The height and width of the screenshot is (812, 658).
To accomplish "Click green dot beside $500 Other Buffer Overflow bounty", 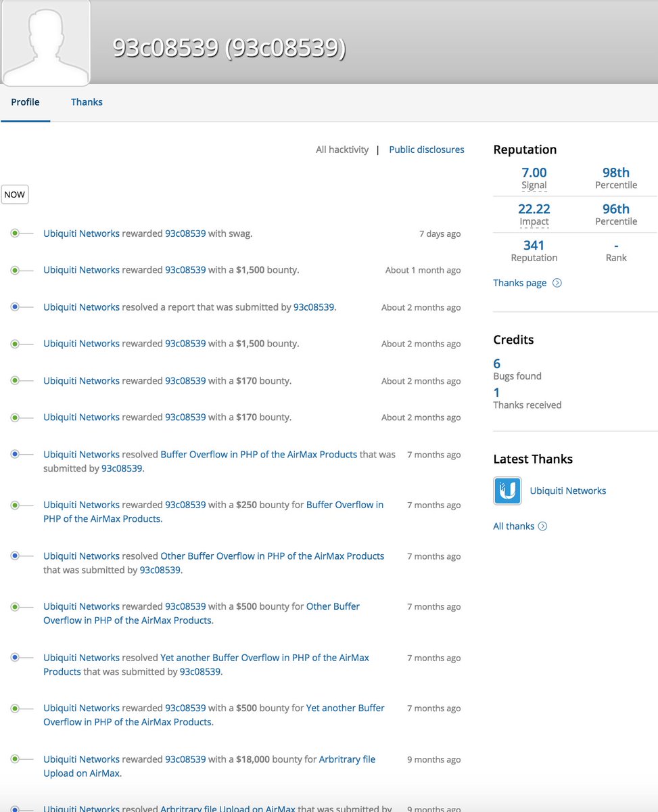I will point(15,606).
